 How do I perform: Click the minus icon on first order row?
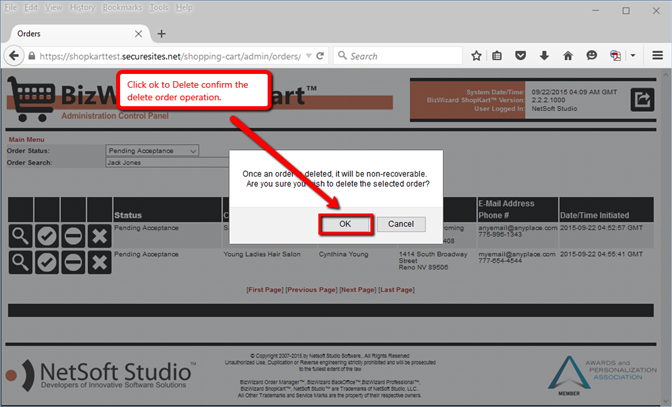pyautogui.click(x=73, y=236)
